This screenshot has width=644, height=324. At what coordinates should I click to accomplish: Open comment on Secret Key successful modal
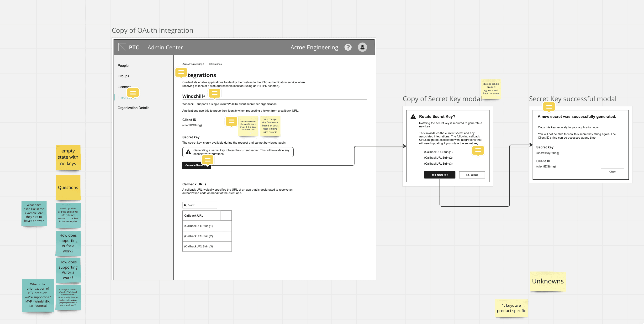coord(549,107)
